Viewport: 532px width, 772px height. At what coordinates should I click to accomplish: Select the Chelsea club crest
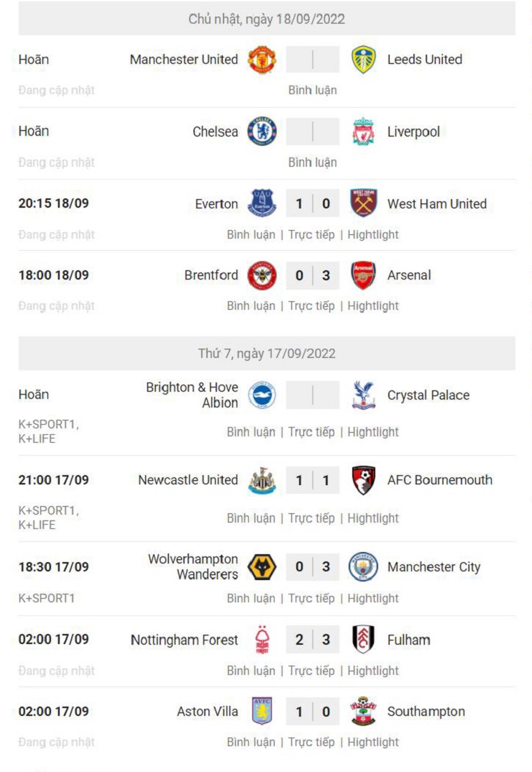coord(262,132)
